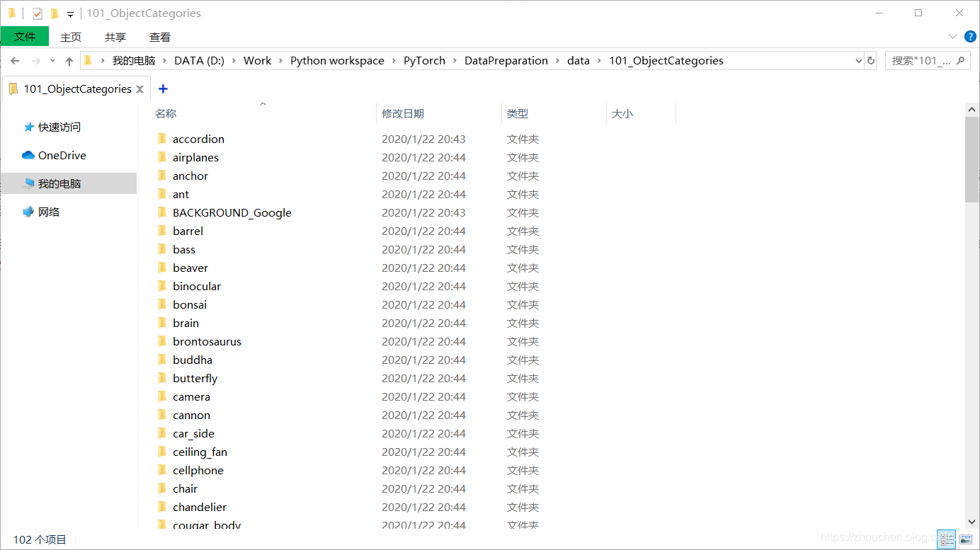The height and width of the screenshot is (550, 980).
Task: Open the Help question mark icon
Action: 970,36
